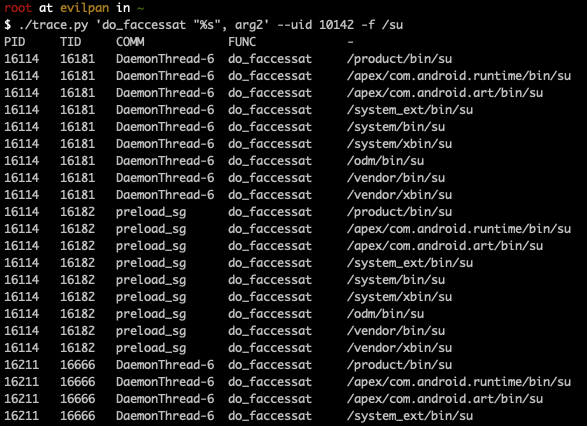Click the tilde directory in prompt
This screenshot has height=426, width=587.
point(140,7)
